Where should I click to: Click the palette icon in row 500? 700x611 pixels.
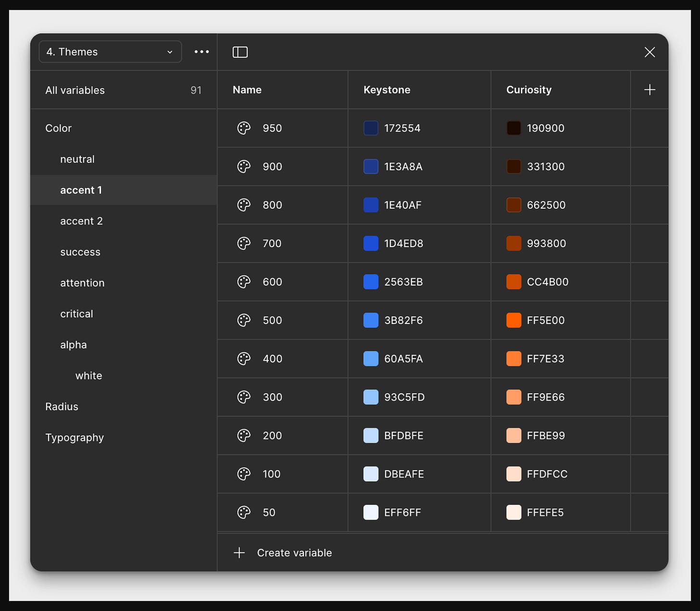244,320
